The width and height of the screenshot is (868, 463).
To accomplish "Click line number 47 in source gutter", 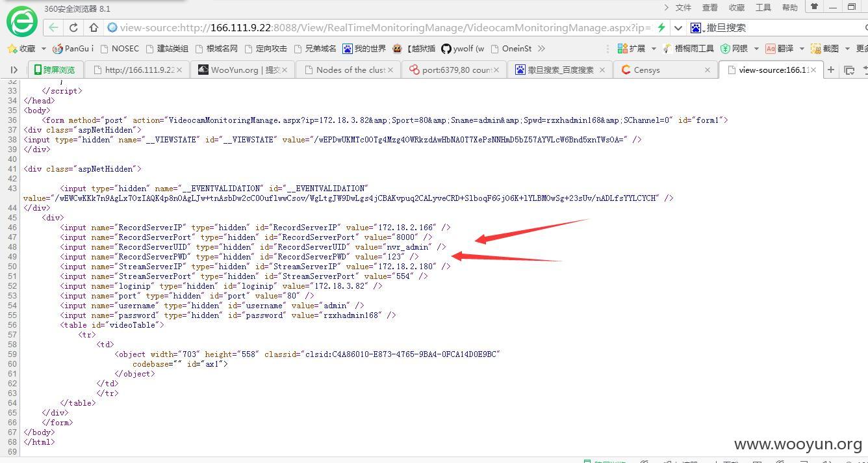I will 12,237.
